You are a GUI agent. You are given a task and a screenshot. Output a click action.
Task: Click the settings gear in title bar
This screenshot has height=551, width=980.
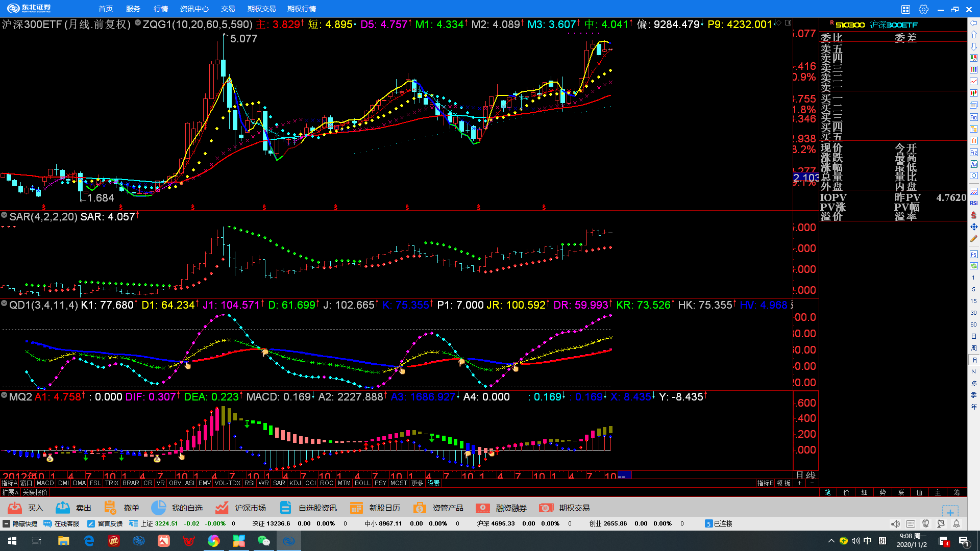(923, 9)
